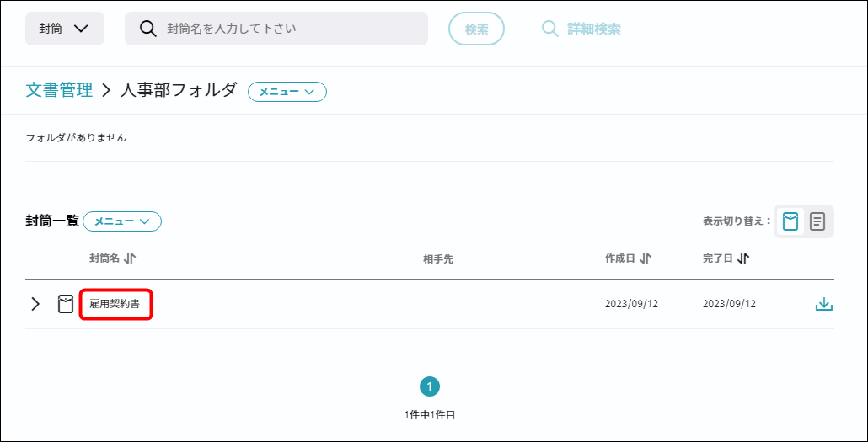
Task: Sort the list by 封筒名
Action: (x=112, y=258)
